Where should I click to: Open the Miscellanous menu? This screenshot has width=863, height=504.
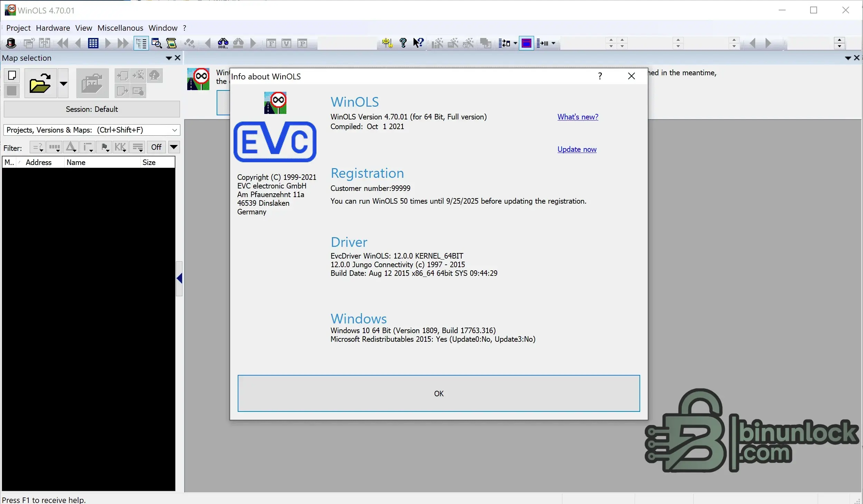point(120,28)
